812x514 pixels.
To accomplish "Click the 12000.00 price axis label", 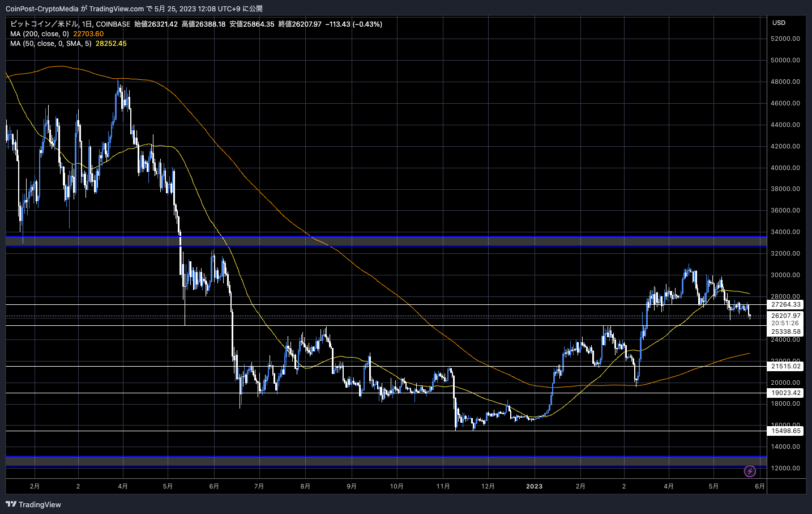I will coord(785,468).
